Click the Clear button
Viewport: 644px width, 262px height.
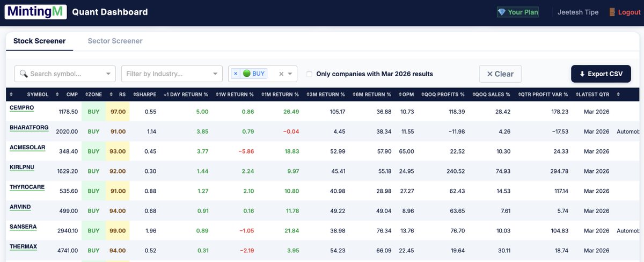tap(500, 74)
